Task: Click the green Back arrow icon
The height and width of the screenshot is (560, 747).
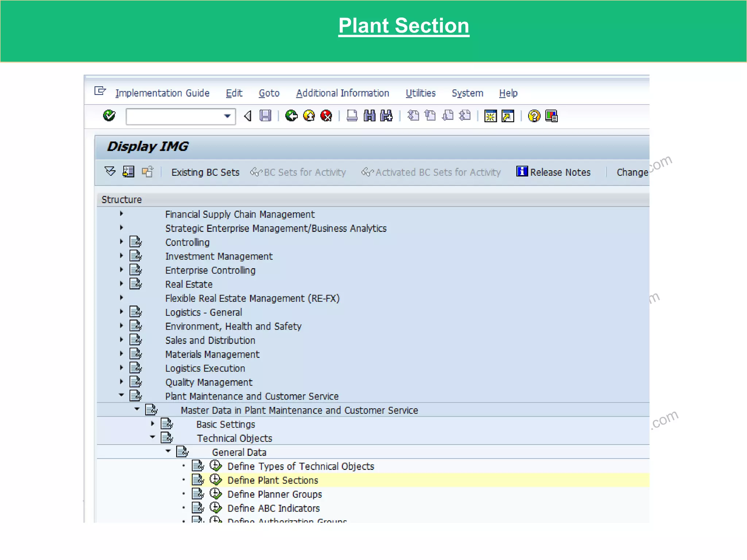Action: 291,116
